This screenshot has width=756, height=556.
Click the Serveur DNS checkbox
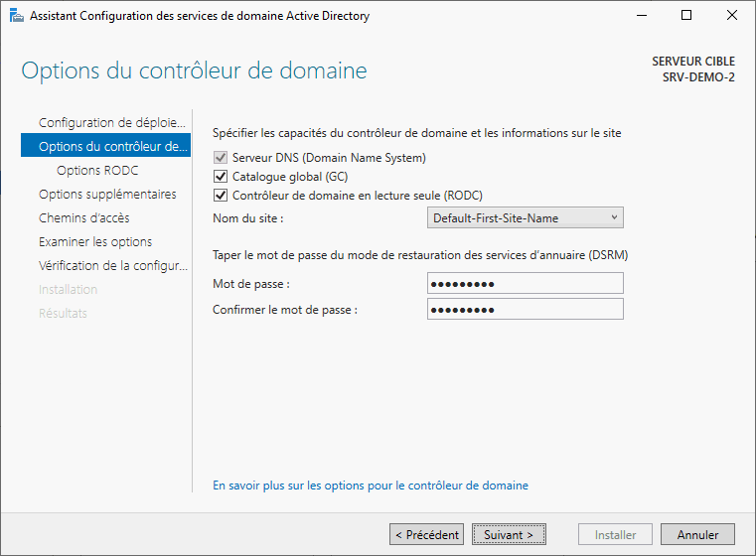[x=221, y=158]
